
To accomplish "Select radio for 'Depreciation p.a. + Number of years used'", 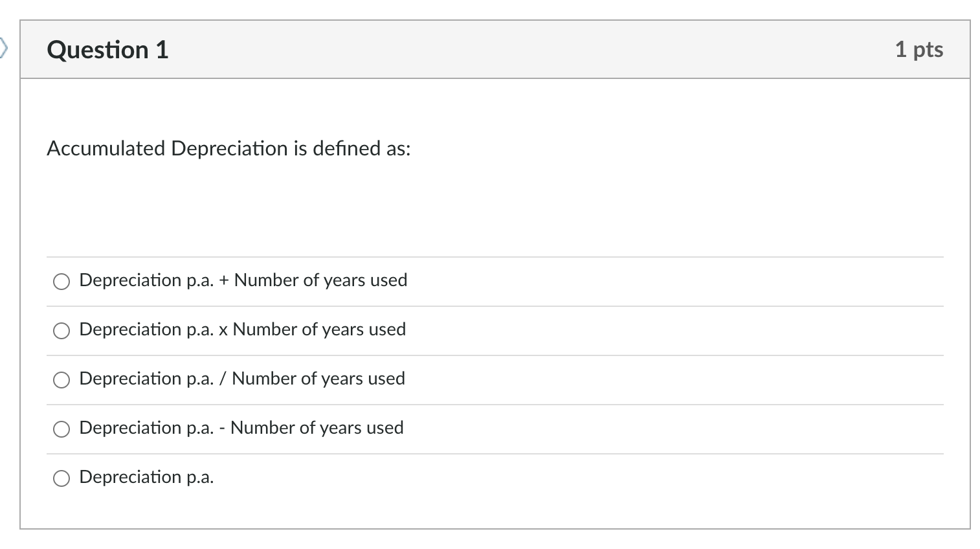I will pyautogui.click(x=61, y=281).
